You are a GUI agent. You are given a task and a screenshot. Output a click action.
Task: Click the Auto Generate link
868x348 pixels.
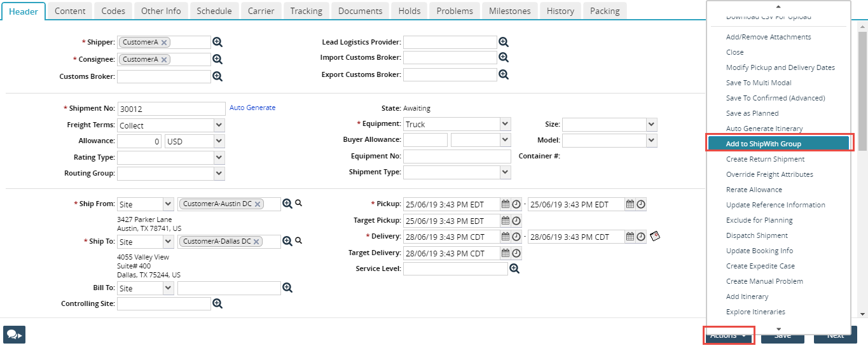pyautogui.click(x=252, y=108)
